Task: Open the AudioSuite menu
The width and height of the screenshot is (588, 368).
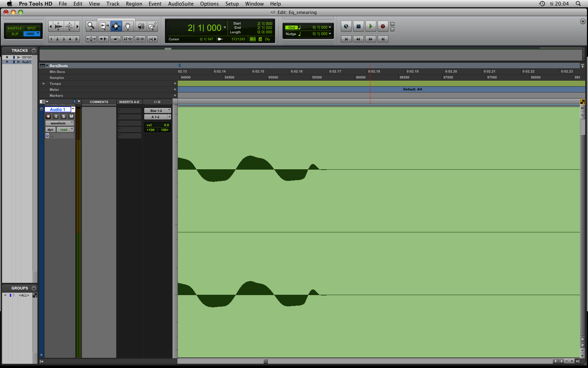Action: pyautogui.click(x=181, y=4)
